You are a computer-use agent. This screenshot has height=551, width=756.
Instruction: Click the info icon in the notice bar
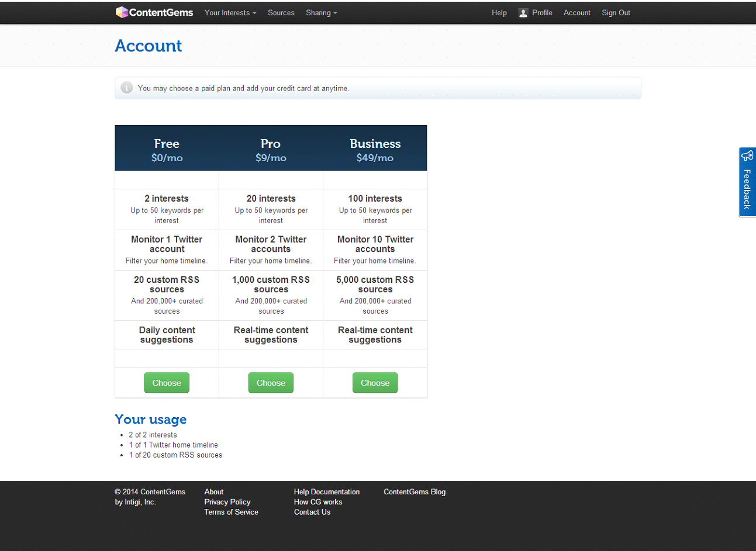click(126, 88)
